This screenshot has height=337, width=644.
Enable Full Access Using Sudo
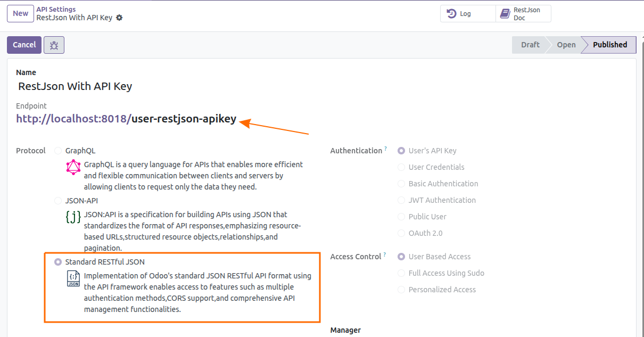coord(401,274)
